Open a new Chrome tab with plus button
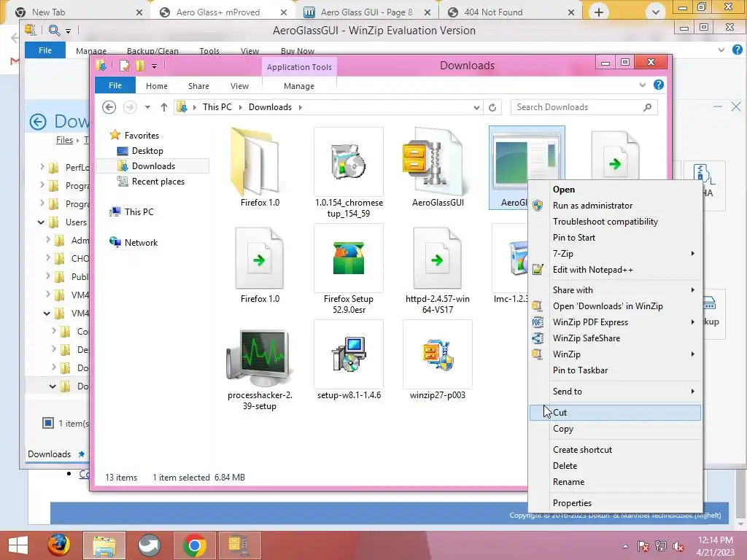The image size is (747, 560). pyautogui.click(x=599, y=12)
